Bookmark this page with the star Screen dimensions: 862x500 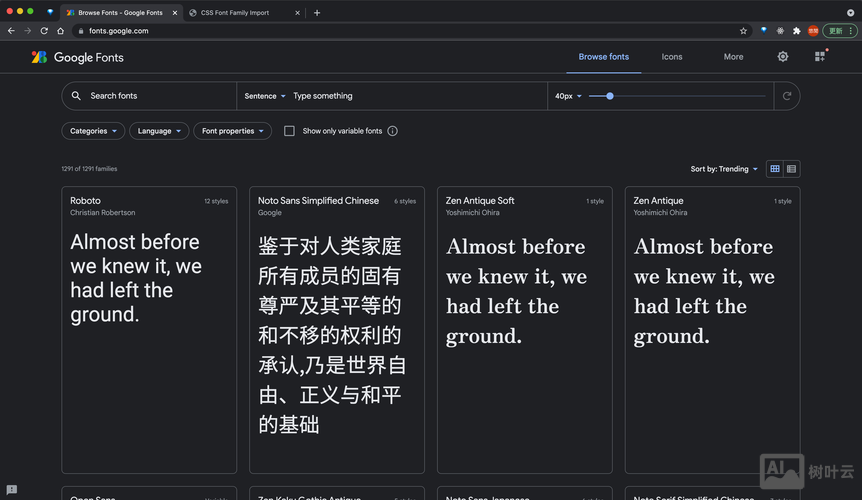[743, 31]
